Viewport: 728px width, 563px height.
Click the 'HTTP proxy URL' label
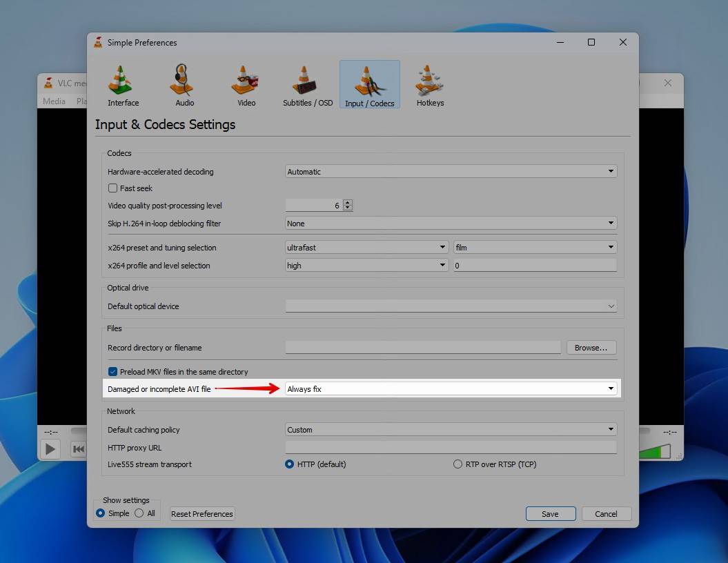point(135,448)
